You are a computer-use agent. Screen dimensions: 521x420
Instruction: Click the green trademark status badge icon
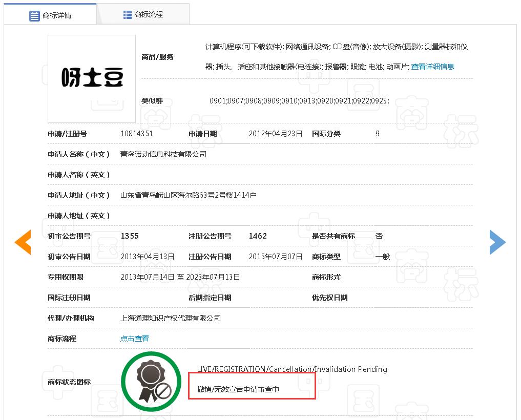click(x=151, y=382)
